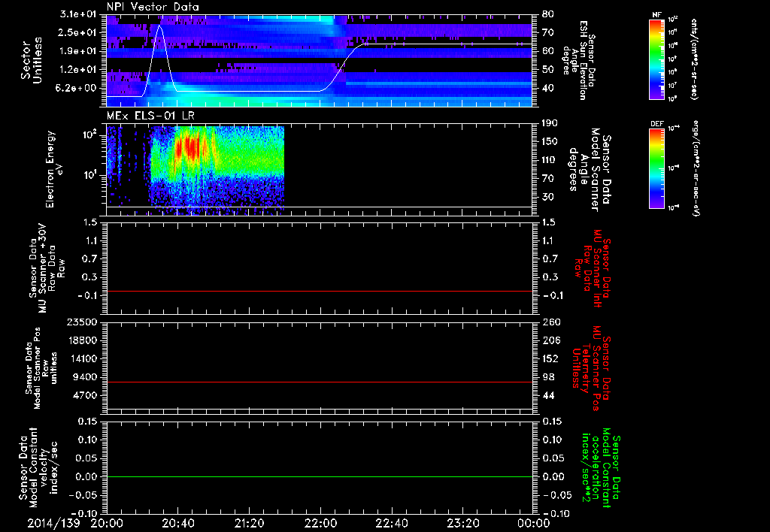Click the 10² electron energy tick
The image size is (770, 532).
pyautogui.click(x=89, y=135)
